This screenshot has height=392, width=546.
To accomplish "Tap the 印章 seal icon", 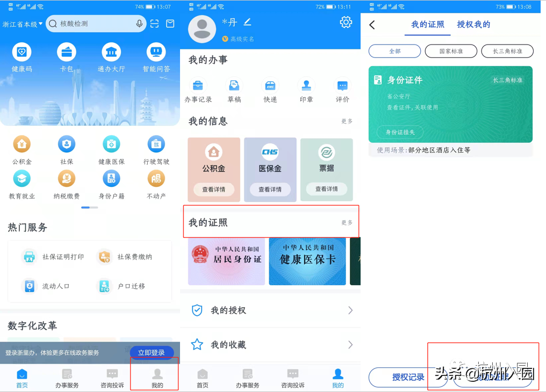I will tap(306, 86).
